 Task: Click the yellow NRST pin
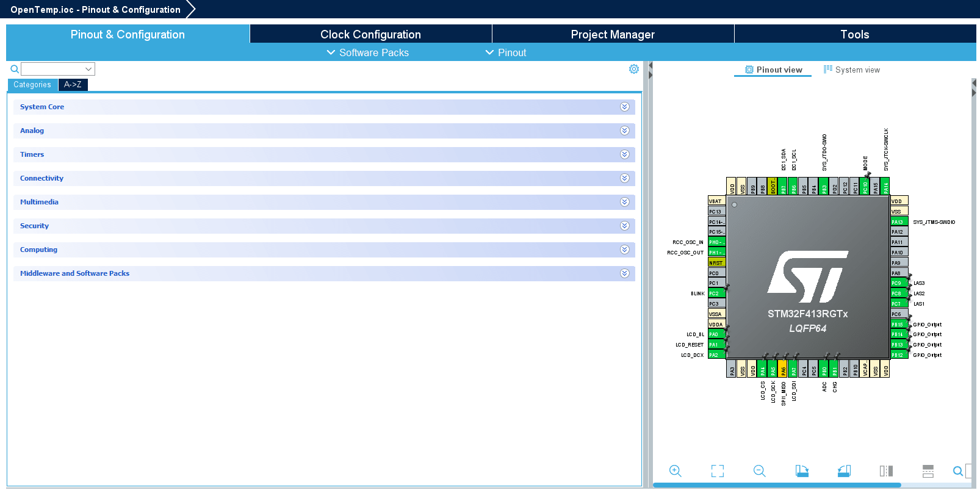coord(717,262)
